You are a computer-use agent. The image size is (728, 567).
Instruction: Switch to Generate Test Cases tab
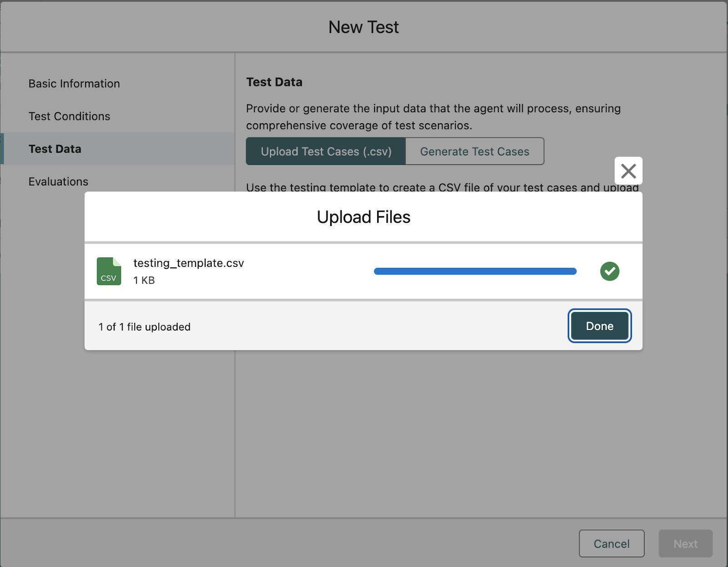tap(475, 151)
